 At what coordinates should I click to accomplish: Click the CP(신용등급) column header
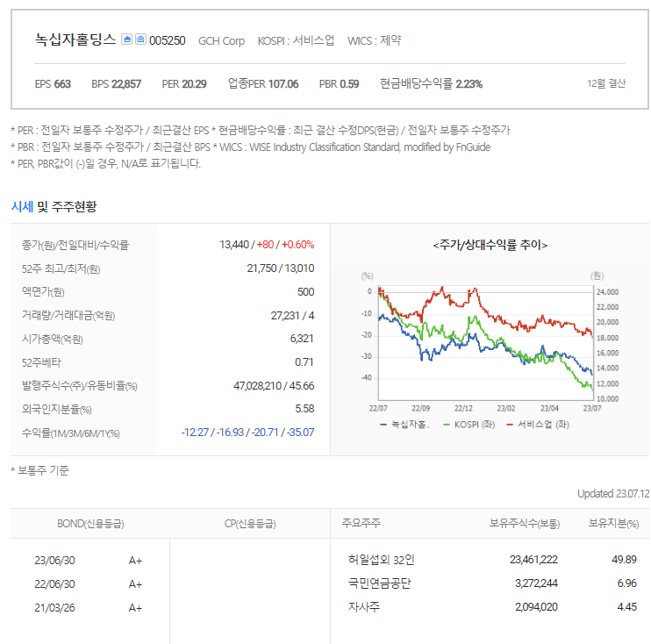click(250, 524)
